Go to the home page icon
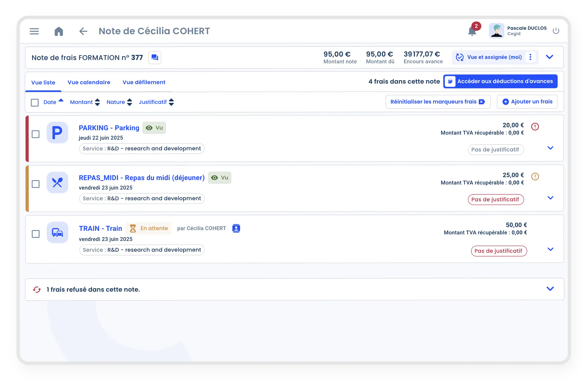The height and width of the screenshot is (388, 588). click(59, 31)
